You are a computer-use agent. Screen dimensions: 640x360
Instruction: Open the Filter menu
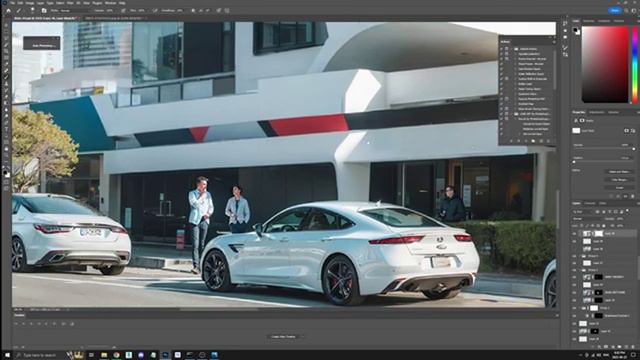pyautogui.click(x=70, y=3)
